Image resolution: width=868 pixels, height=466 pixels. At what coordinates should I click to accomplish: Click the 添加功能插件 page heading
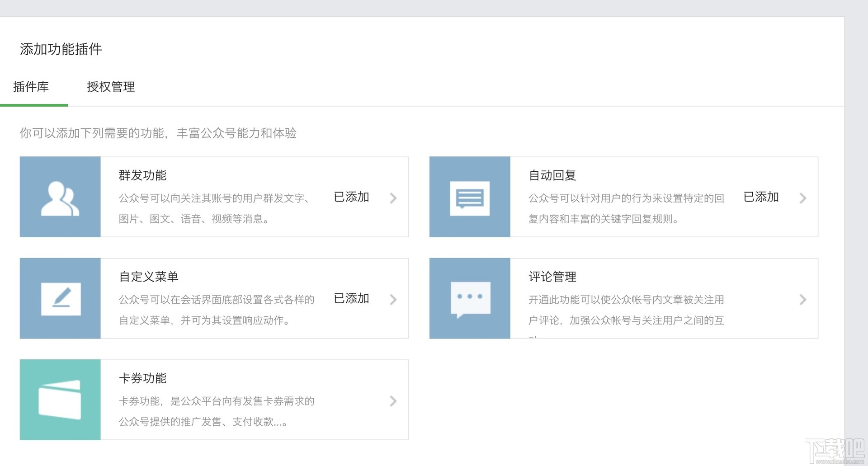61,49
